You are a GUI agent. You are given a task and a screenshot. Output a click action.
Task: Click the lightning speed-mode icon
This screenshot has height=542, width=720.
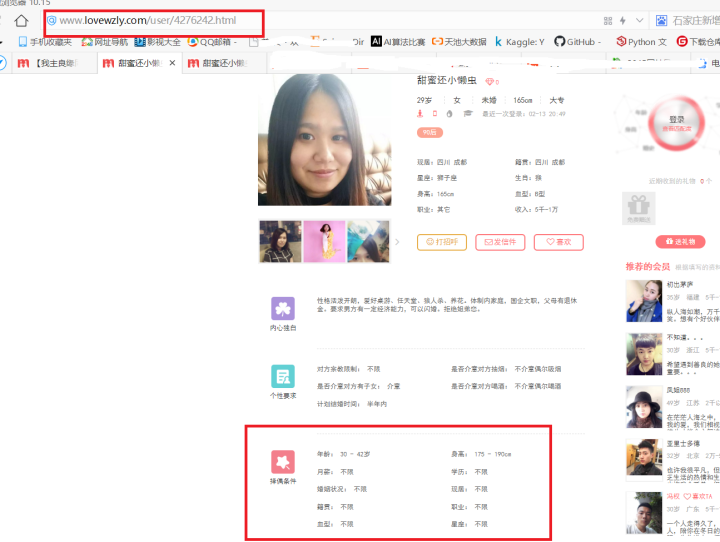click(x=623, y=21)
